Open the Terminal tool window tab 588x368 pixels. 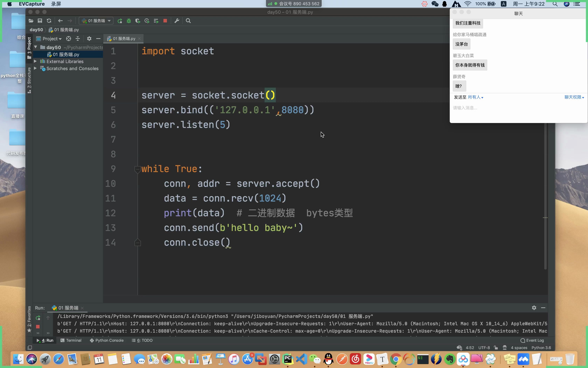click(71, 340)
